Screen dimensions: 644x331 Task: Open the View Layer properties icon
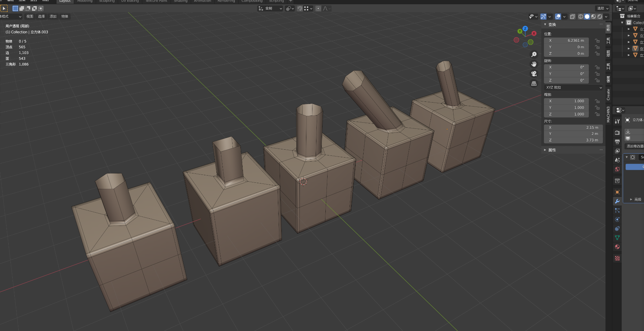617,151
